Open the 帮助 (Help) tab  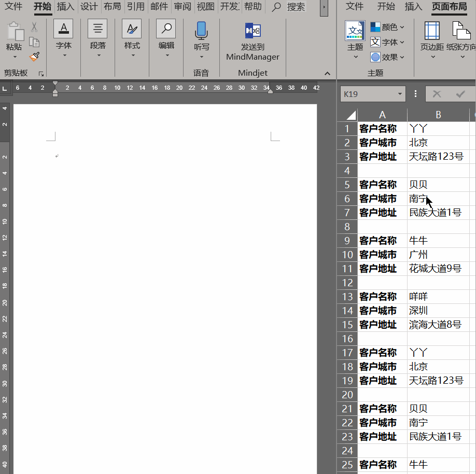coord(253,6)
